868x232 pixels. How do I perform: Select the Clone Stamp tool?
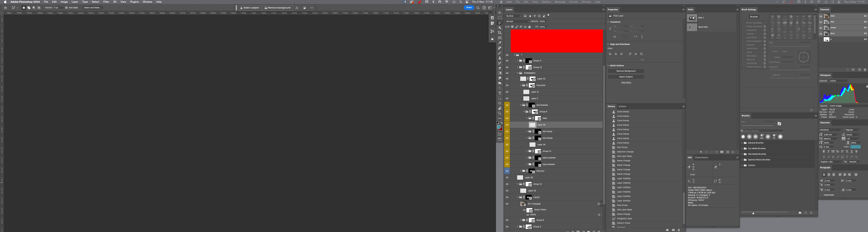[x=500, y=58]
